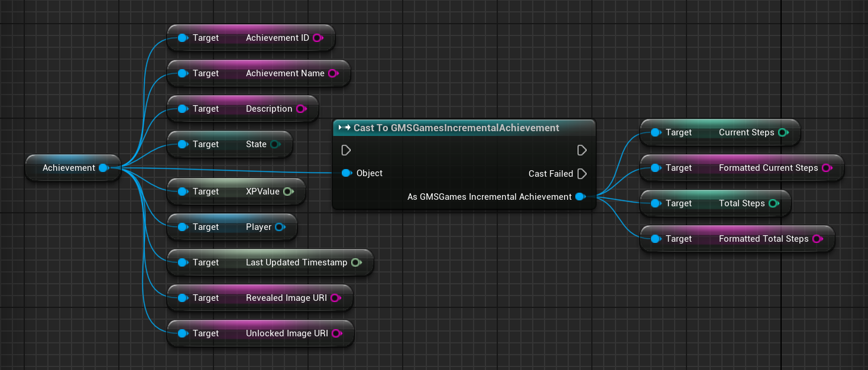This screenshot has width=868, height=370.
Task: Click As GMSGames Incremental Achievement output pin
Action: pos(581,197)
